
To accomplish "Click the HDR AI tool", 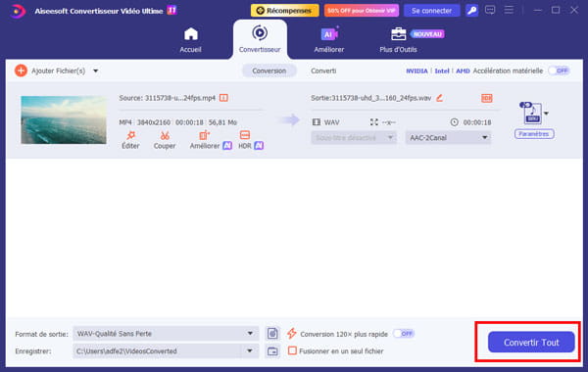I will pos(251,140).
